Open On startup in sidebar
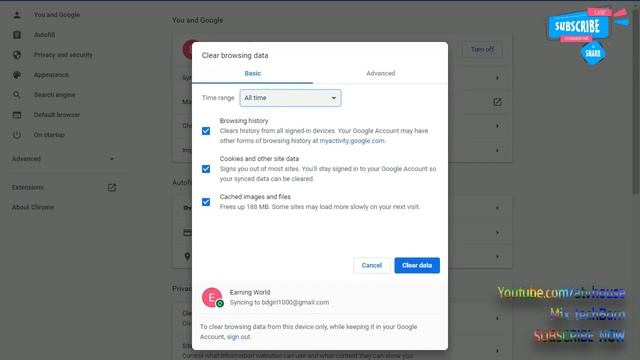The image size is (640, 360). tap(49, 135)
